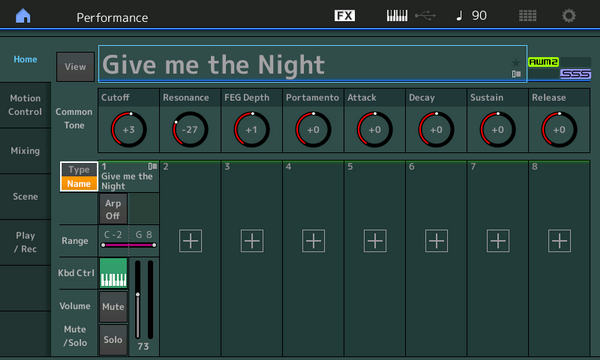Adjust the part 1 volume slider
600x360 pixels.
tap(138, 299)
